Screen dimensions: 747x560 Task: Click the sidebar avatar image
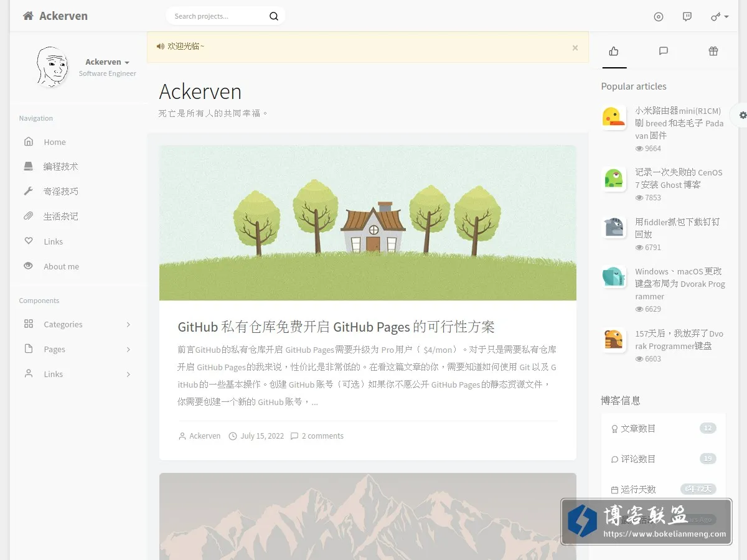pos(52,67)
